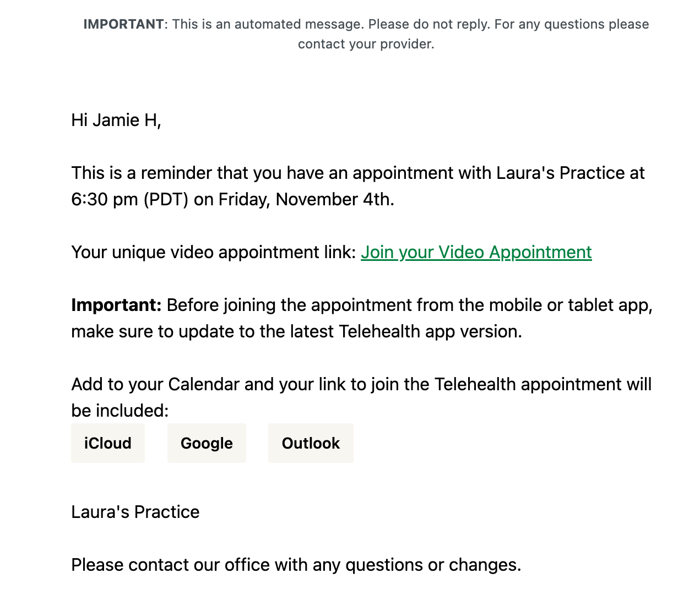
Task: Select the Laura's Practice signature text
Action: pos(135,512)
